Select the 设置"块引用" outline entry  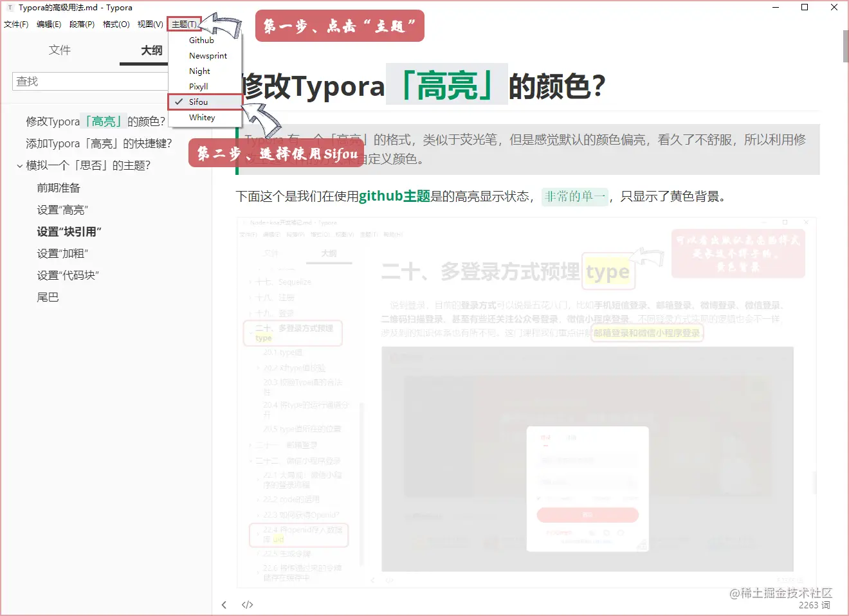[x=69, y=231]
